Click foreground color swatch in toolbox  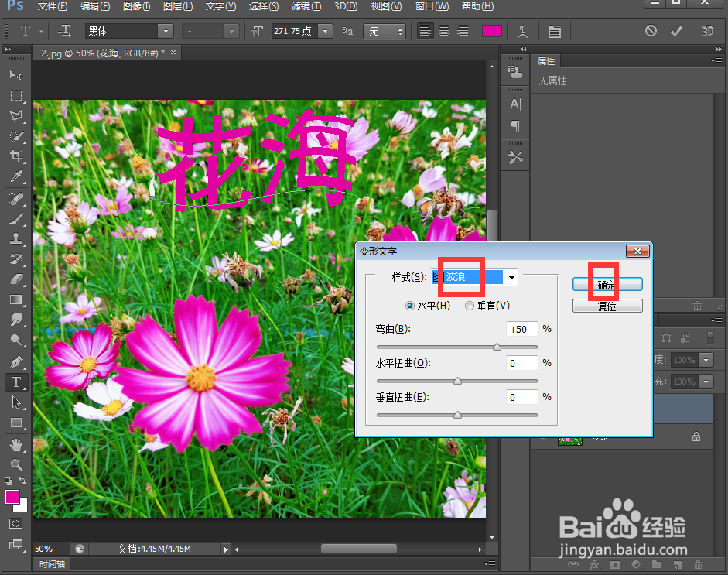12,497
